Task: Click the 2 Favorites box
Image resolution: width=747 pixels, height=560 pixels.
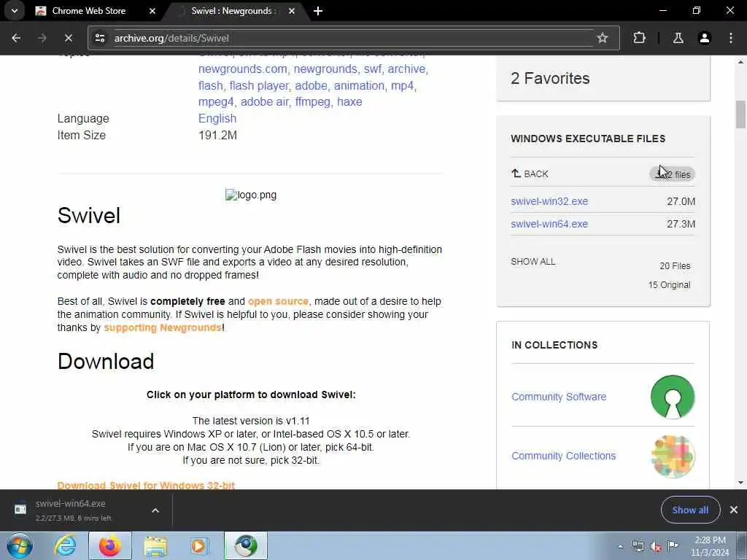Action: coord(603,78)
